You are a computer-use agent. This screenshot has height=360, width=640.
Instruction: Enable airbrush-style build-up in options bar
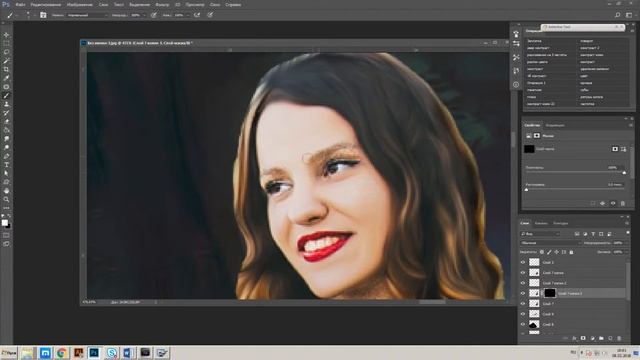click(x=197, y=15)
